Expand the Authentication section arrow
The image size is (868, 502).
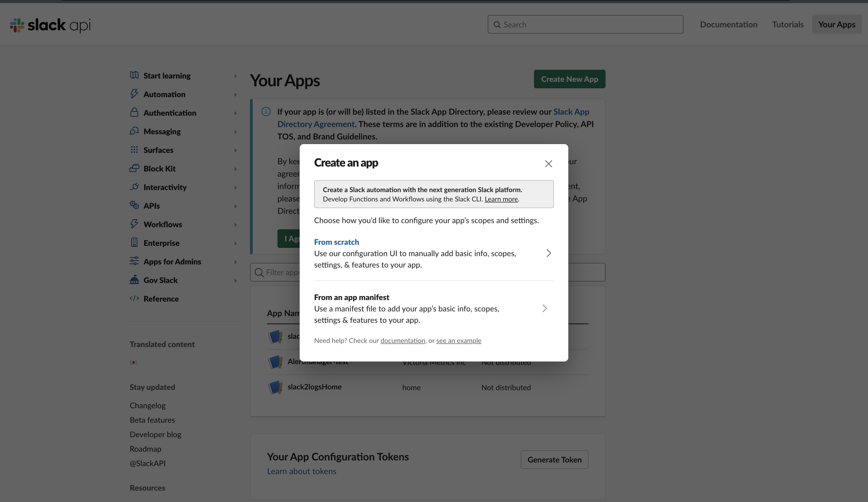(236, 113)
